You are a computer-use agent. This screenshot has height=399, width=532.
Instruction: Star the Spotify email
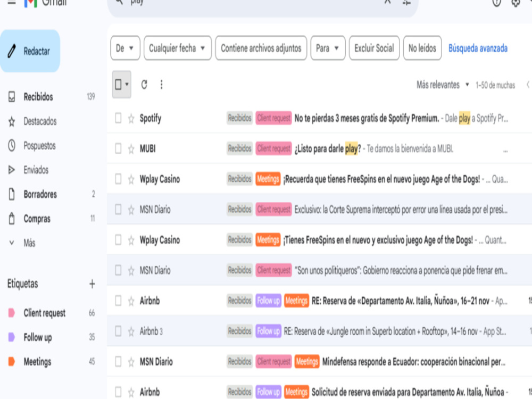[131, 119]
